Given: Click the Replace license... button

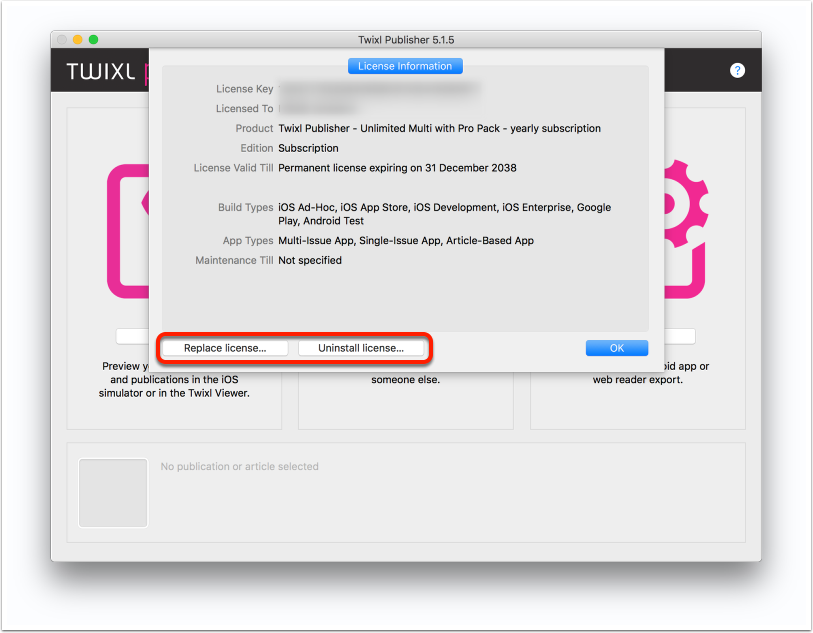Looking at the screenshot, I should (x=225, y=348).
